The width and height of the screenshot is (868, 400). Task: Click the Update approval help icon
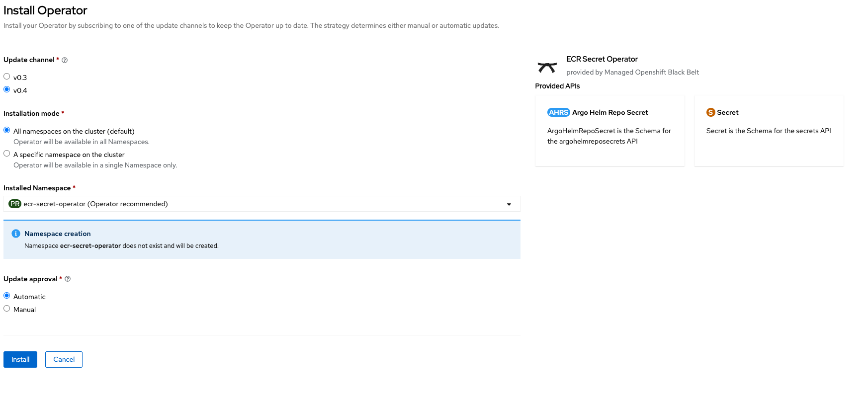(x=68, y=279)
